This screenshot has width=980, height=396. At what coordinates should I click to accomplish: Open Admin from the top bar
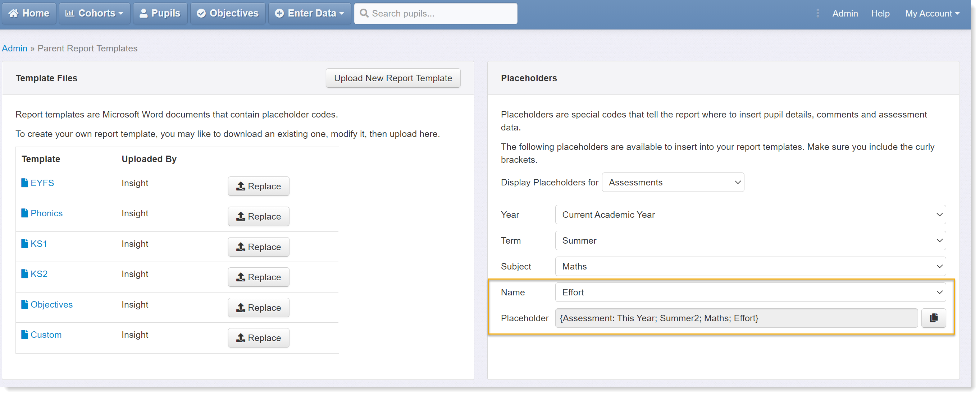pos(845,13)
